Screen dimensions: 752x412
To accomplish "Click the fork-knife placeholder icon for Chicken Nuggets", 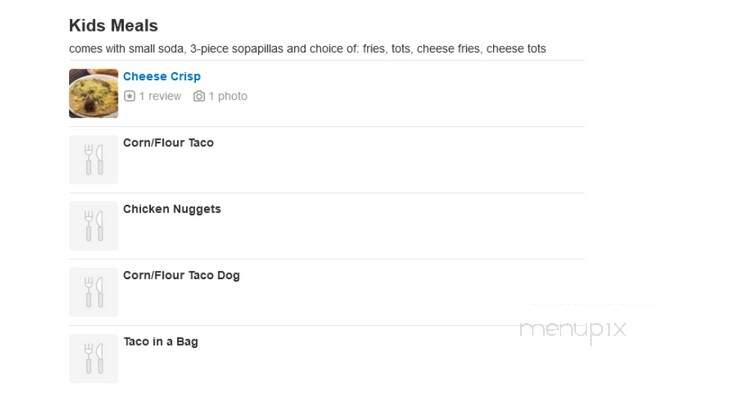I will (94, 226).
